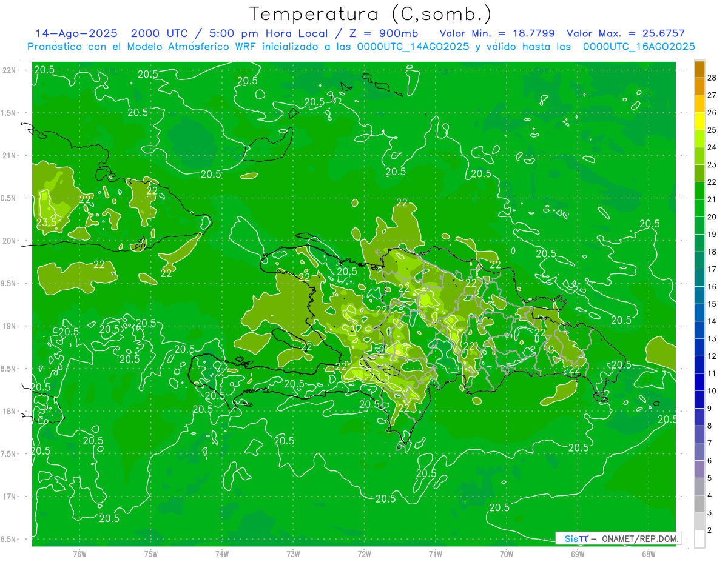The width and height of the screenshot is (728, 562).
Task: Click '5:00 pm Hora Local' text
Action: click(268, 34)
